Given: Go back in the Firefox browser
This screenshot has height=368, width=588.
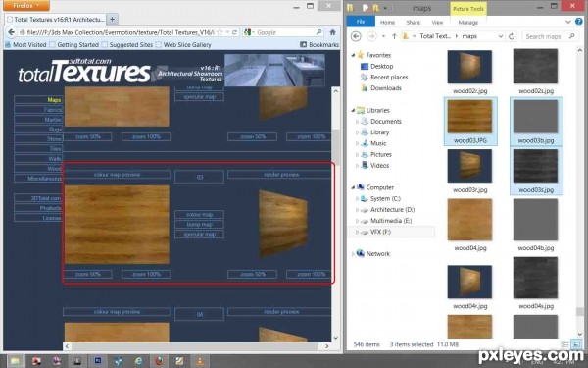Looking at the screenshot, I should point(11,32).
